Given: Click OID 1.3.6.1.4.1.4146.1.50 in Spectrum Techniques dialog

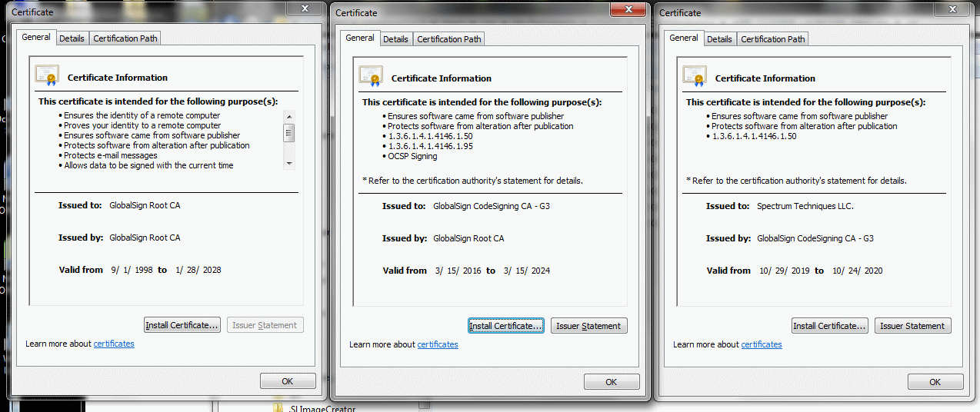Looking at the screenshot, I should 754,136.
